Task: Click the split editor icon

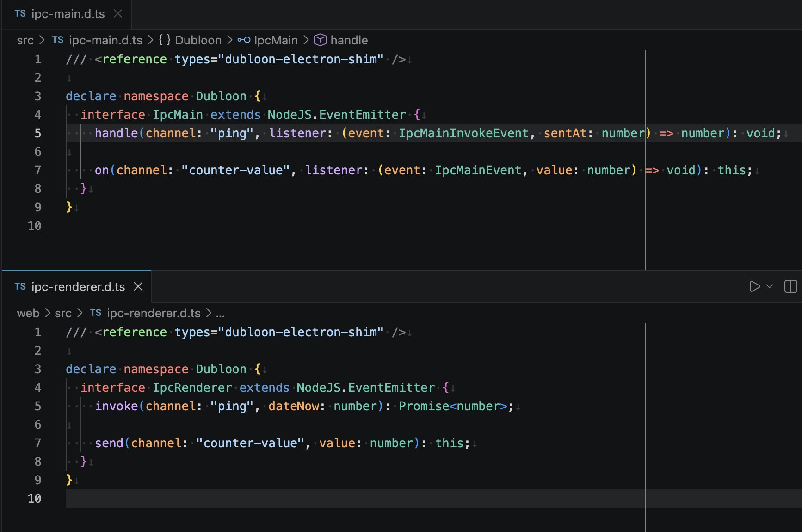Action: [791, 287]
